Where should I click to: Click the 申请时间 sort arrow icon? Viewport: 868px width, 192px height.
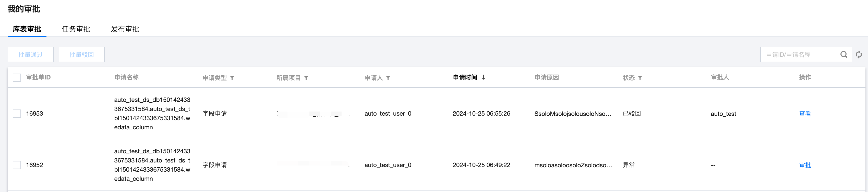484,77
